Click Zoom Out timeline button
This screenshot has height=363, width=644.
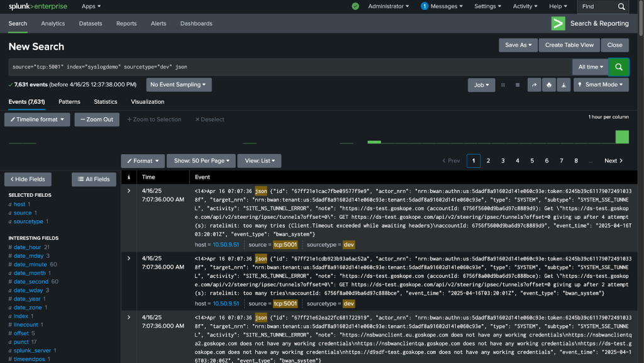pyautogui.click(x=97, y=120)
